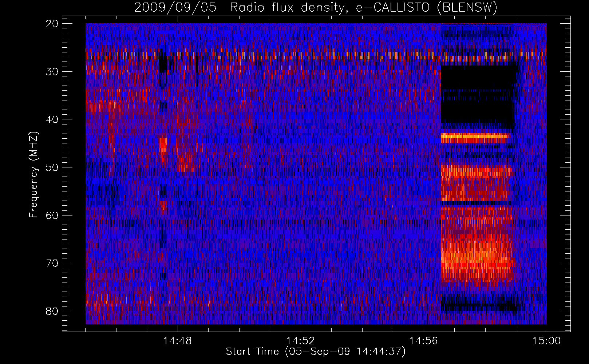Click the "Start Time (05-Sep-09 14:44:37)" label
Image resolution: width=589 pixels, height=364 pixels.
coord(315,352)
